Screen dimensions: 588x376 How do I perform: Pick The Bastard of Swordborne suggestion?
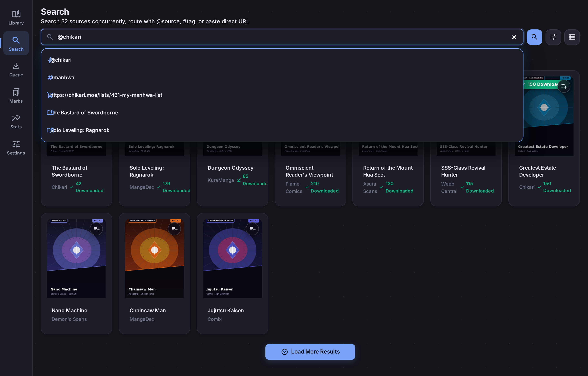[282, 113]
